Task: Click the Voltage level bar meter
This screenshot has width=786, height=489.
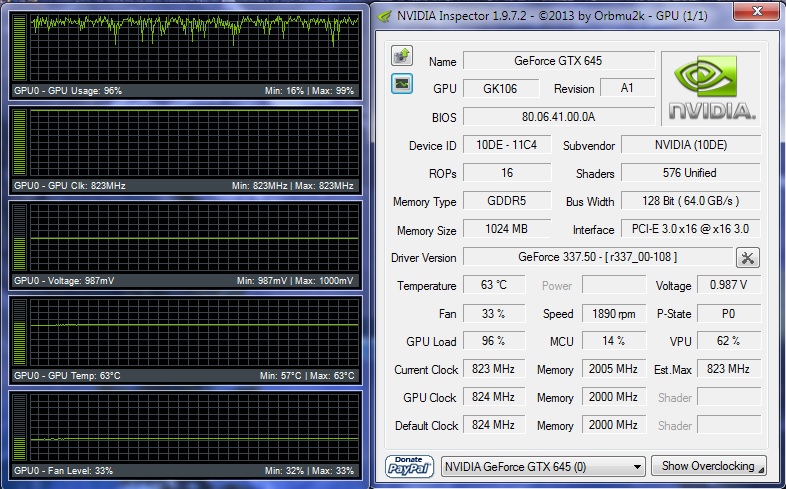Action: pyautogui.click(x=20, y=237)
